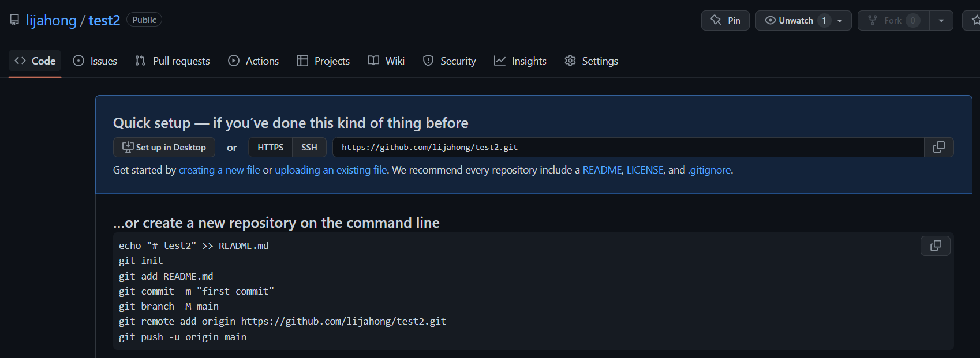Go to the Pull requests tab

tap(173, 61)
